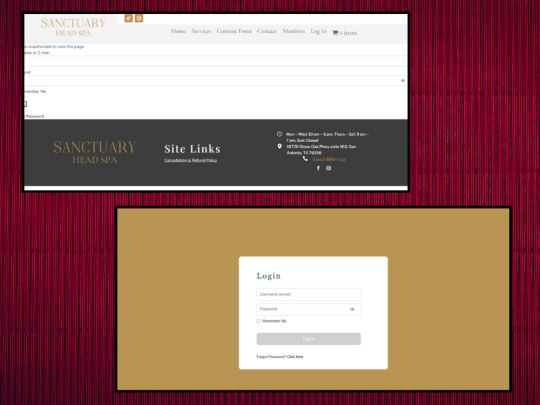Open Cancellation & Refund Policy link
Screen dimensions: 540x405
tap(190, 160)
